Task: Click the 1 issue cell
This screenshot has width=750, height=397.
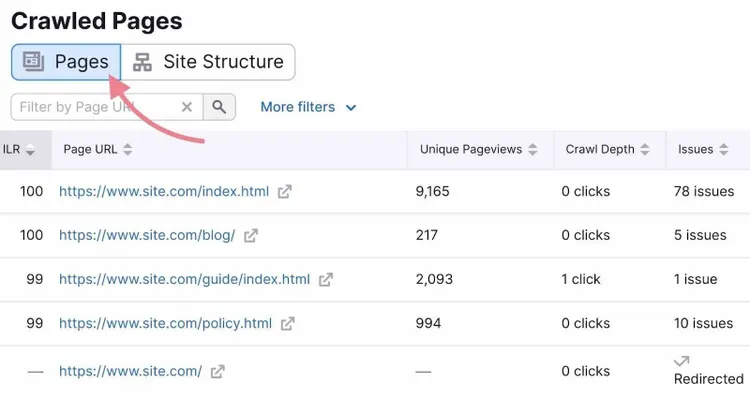Action: (x=695, y=279)
